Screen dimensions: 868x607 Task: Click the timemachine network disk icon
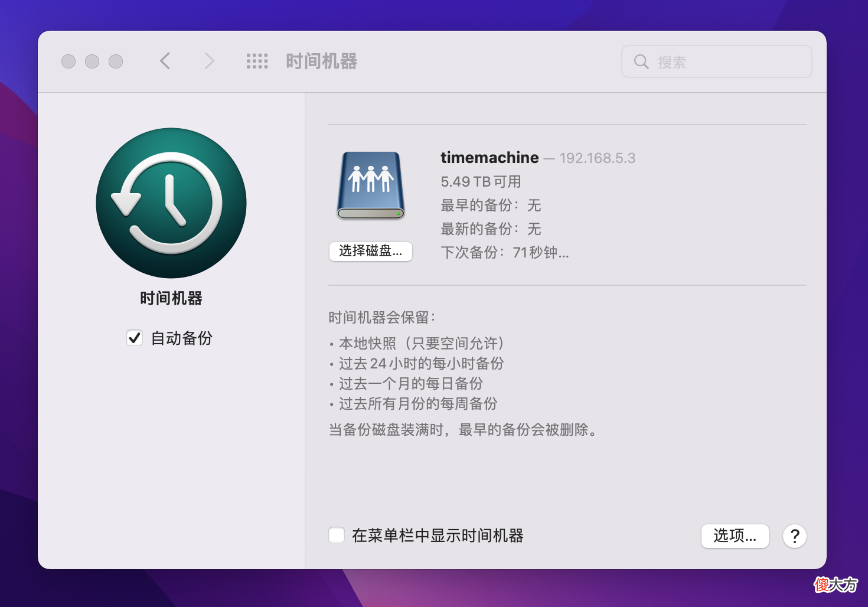[x=371, y=185]
